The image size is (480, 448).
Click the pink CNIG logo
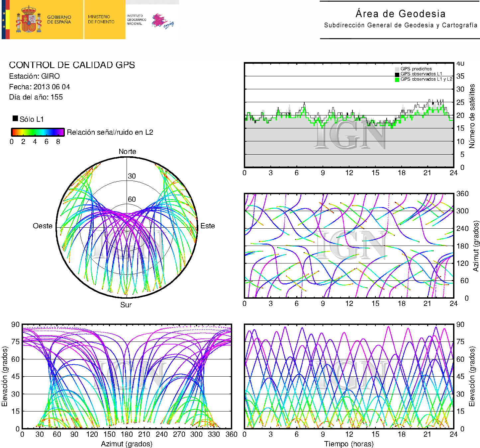162,21
